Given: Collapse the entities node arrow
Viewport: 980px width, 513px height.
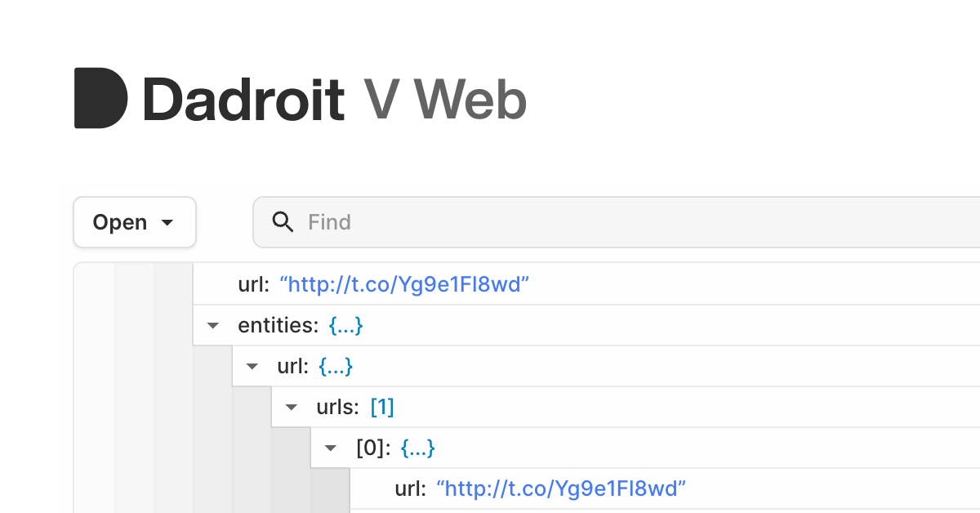Looking at the screenshot, I should click(213, 325).
